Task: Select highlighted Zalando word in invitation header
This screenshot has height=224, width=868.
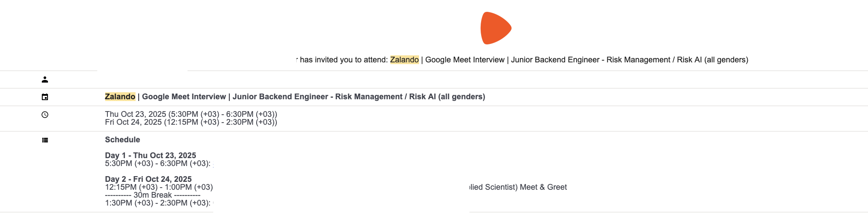Action: coord(404,60)
